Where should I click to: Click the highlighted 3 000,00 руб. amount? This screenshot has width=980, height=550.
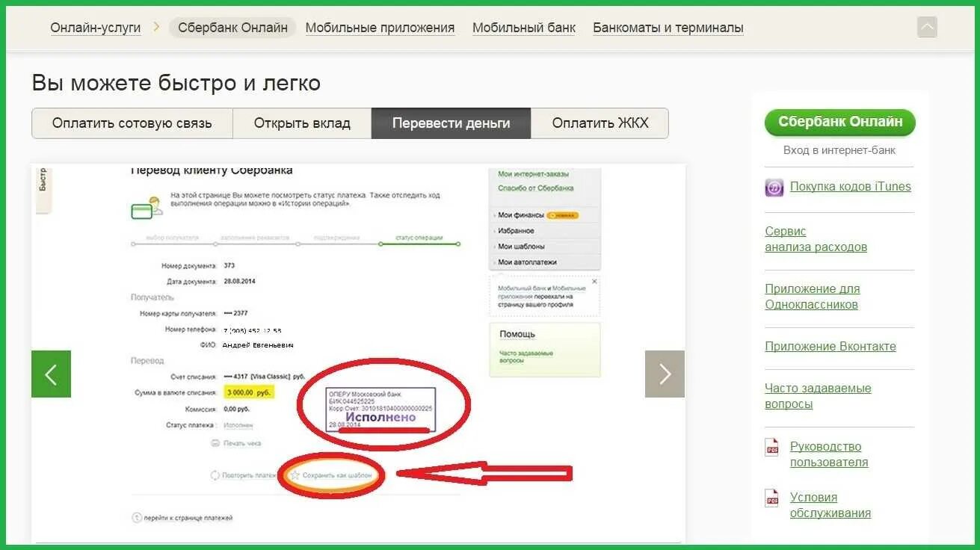pyautogui.click(x=248, y=392)
